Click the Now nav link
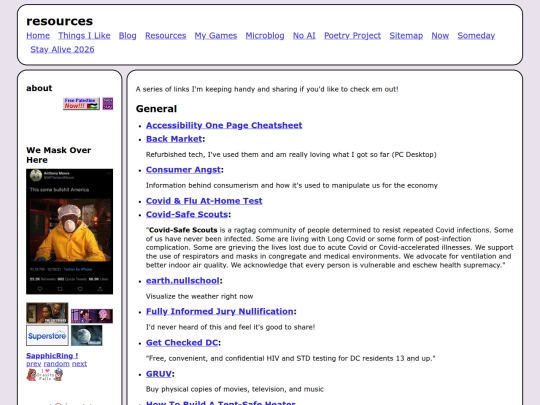 [x=440, y=35]
